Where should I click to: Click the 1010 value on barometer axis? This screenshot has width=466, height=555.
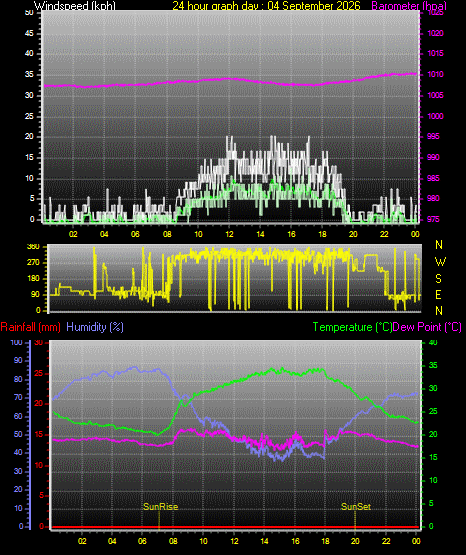coord(435,74)
